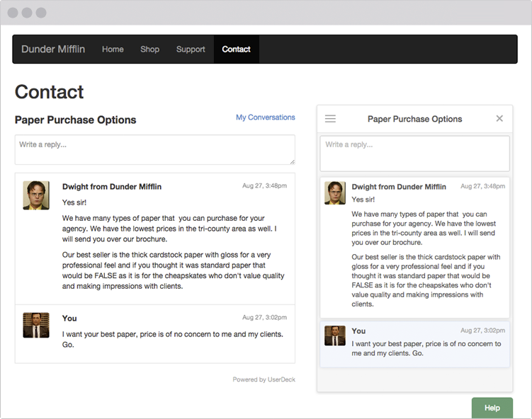Click the "Yes sir!" line in the widget

pos(363,200)
